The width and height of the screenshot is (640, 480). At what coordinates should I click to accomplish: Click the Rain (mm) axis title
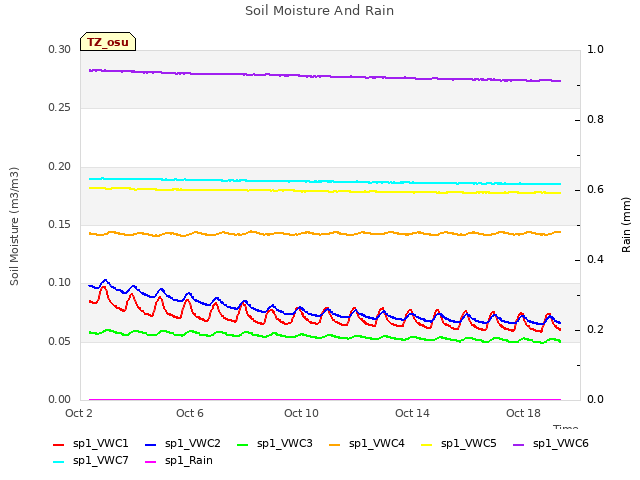(626, 225)
